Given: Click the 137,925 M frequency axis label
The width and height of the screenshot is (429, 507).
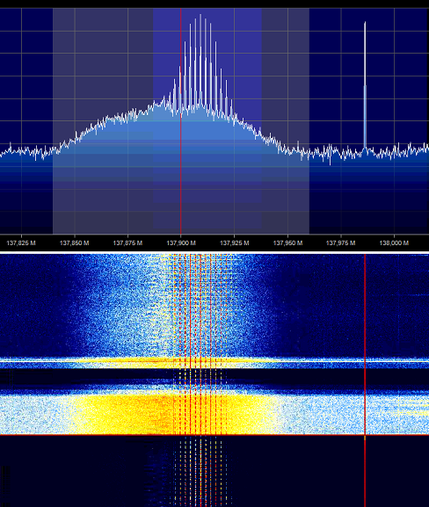Looking at the screenshot, I should tap(234, 243).
